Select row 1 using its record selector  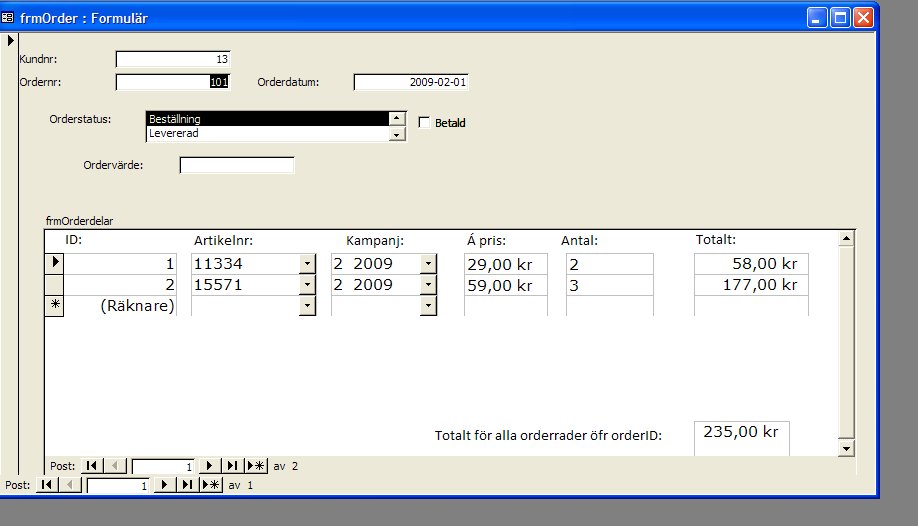tap(54, 262)
